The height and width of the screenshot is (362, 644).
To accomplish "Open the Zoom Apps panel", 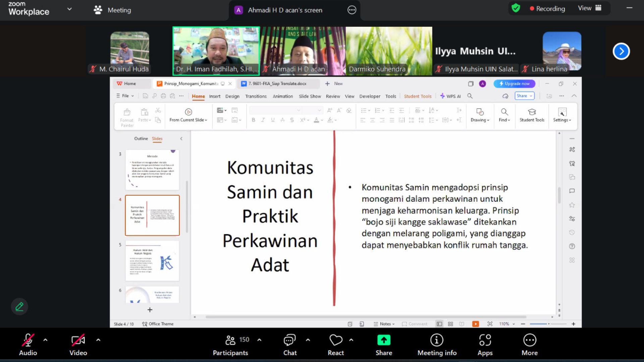I will point(485,345).
